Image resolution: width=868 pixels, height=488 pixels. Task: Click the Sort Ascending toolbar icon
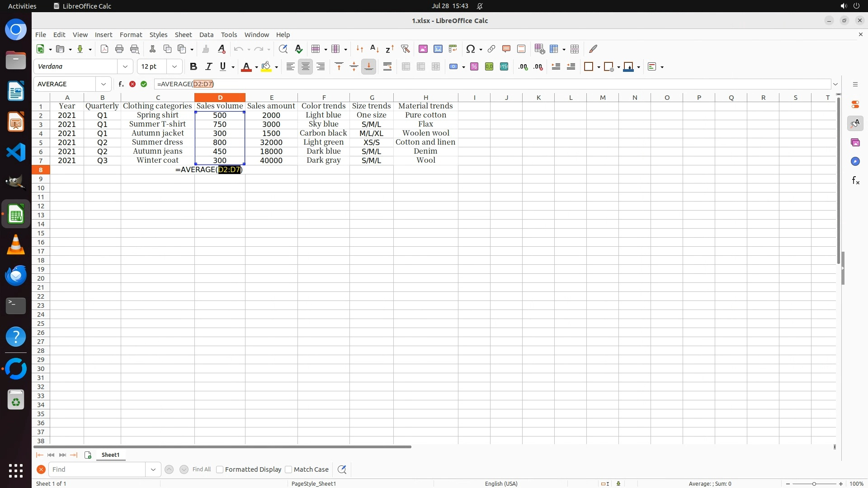pos(374,49)
